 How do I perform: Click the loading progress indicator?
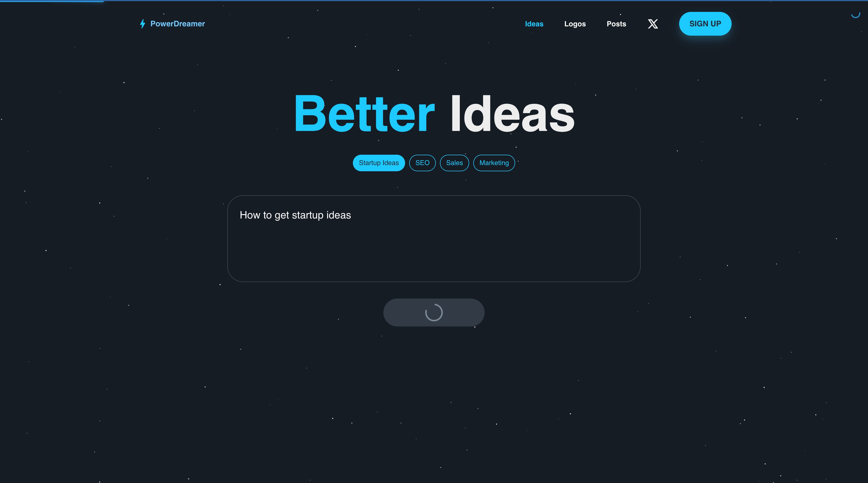434,312
